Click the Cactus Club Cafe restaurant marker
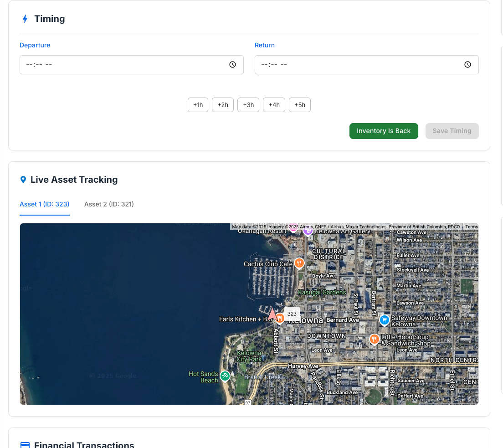 click(x=299, y=263)
